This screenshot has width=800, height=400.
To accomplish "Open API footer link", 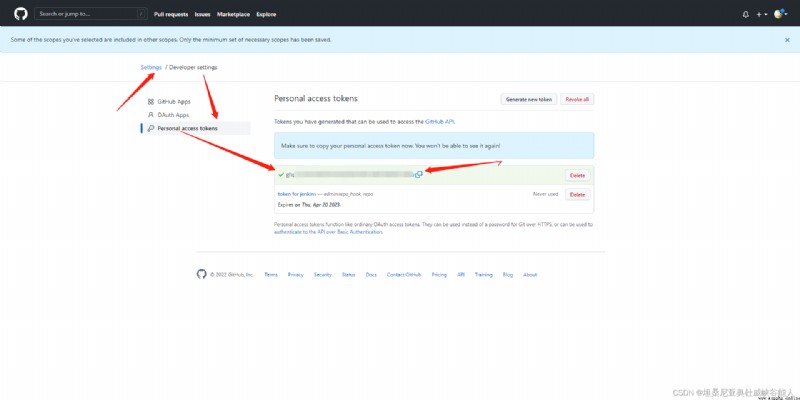I will click(x=461, y=274).
